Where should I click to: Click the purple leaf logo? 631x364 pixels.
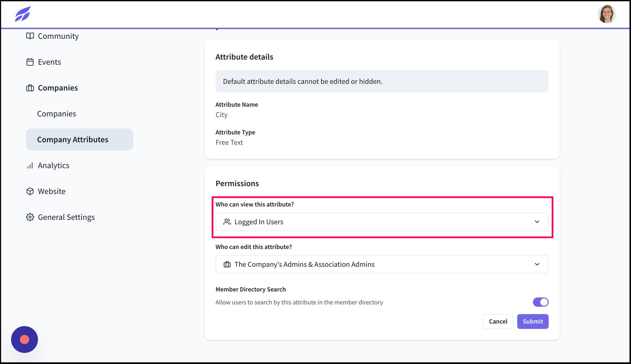click(23, 14)
